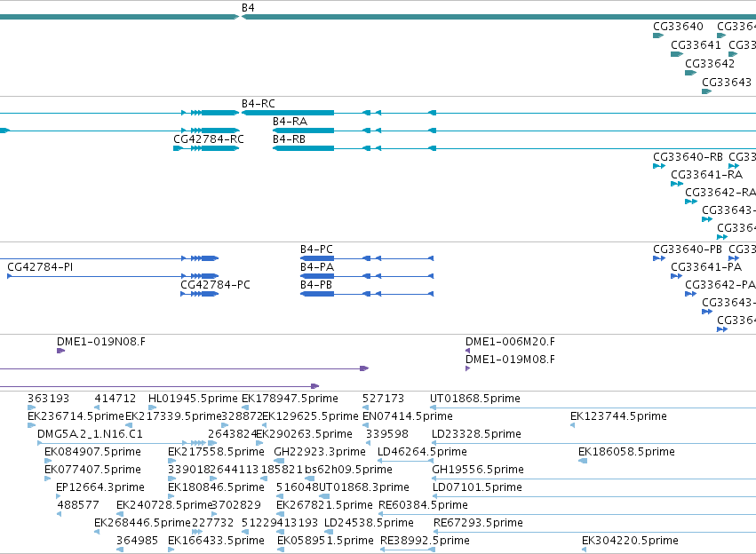Select the CG33640-RB transcript label
Viewport: 756px width, 554px height.
coord(688,157)
